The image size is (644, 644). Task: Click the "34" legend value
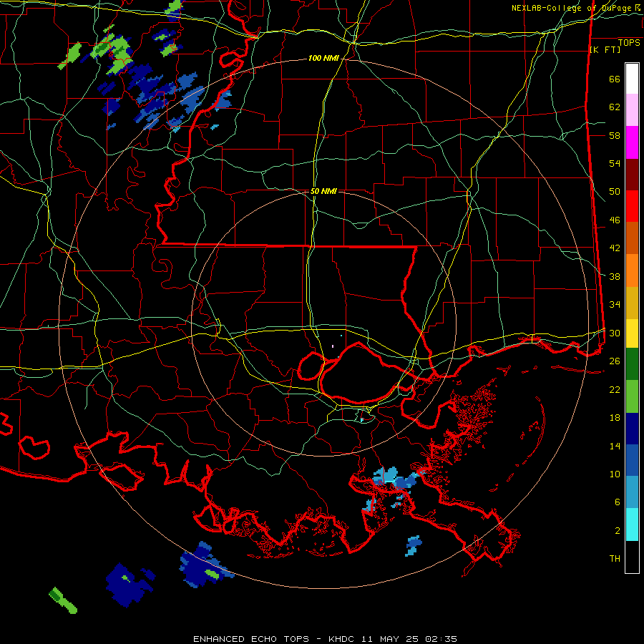615,305
